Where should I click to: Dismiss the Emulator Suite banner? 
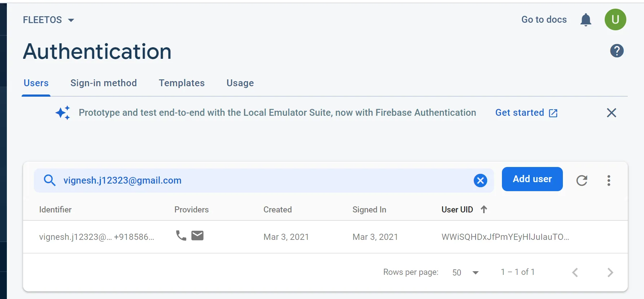[611, 113]
